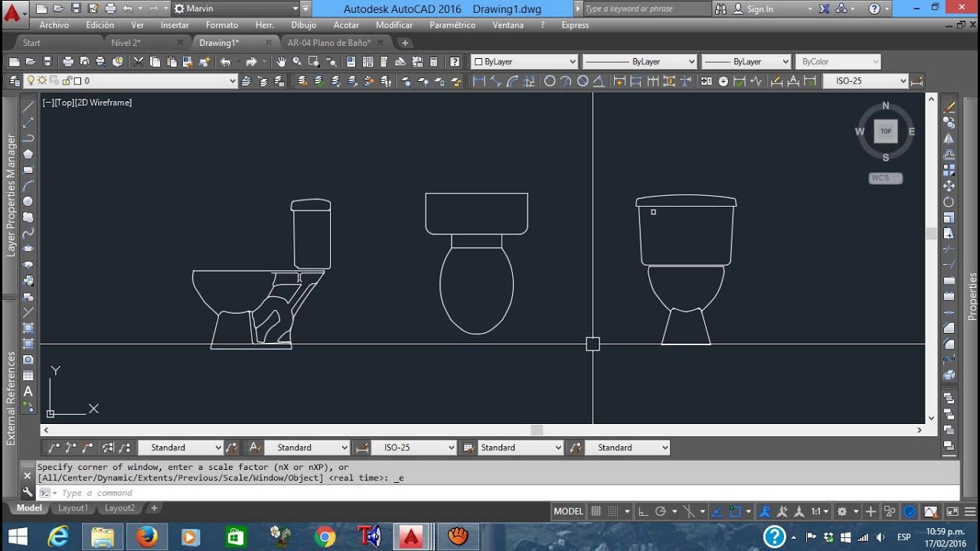Click the MODEL space button in the status bar
Image resolution: width=980 pixels, height=551 pixels.
pyautogui.click(x=569, y=511)
